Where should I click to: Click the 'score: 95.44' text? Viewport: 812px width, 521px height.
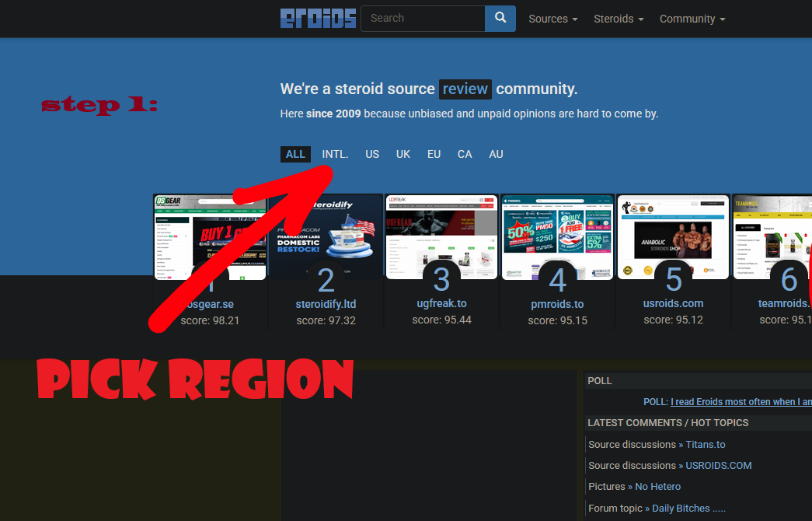[441, 320]
